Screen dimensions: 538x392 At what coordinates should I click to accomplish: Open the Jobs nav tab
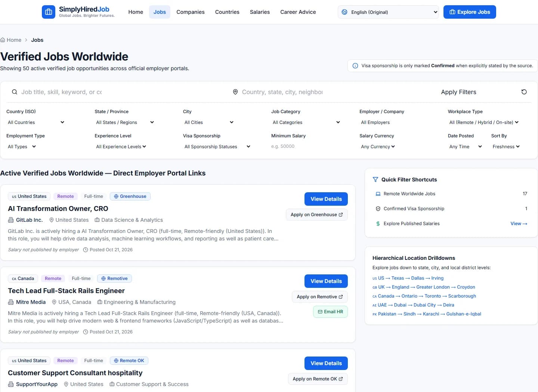(x=160, y=12)
